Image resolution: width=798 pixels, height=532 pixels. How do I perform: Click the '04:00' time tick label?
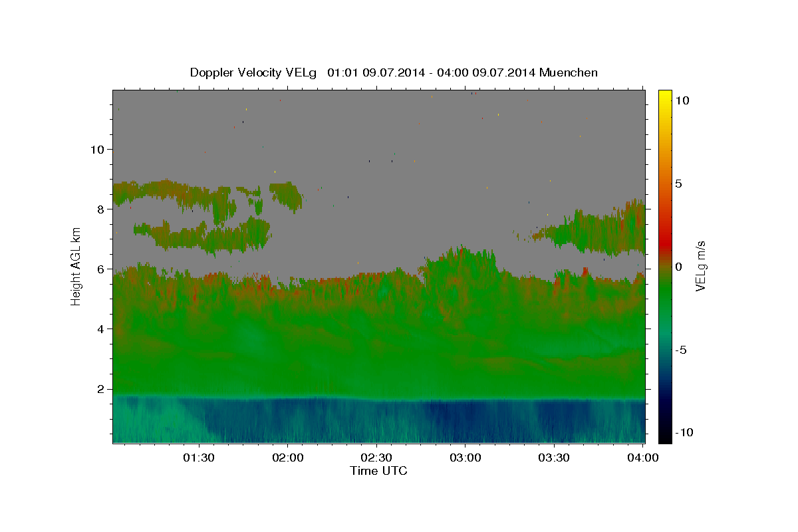coord(642,458)
